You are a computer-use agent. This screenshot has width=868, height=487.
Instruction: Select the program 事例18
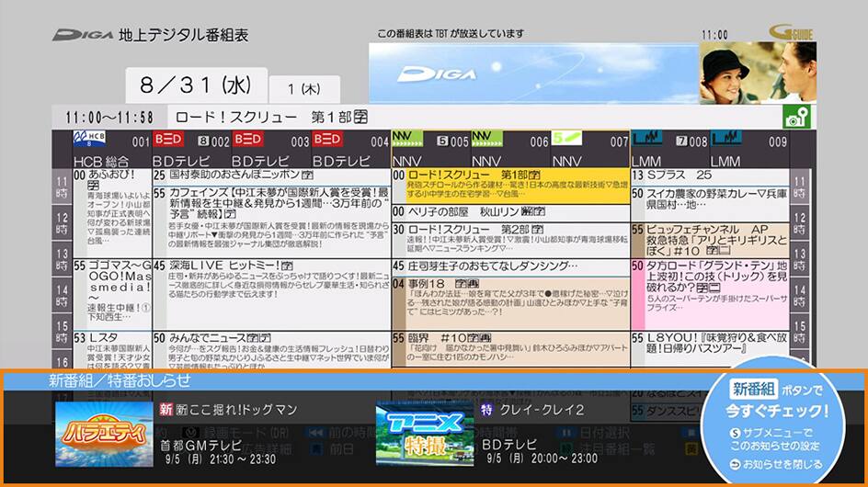(x=510, y=303)
